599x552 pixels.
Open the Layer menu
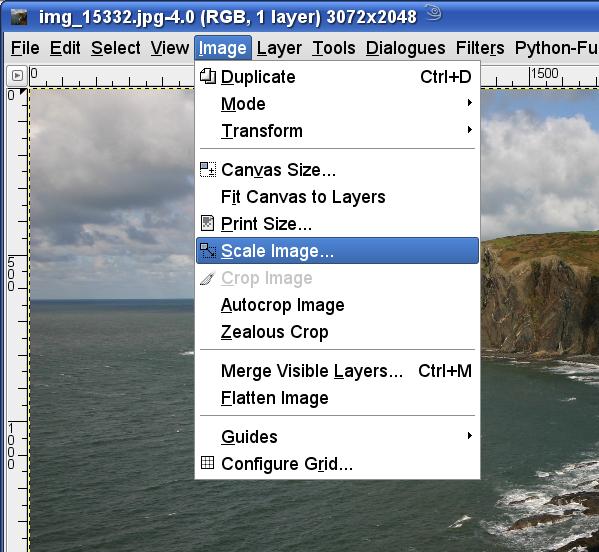pyautogui.click(x=279, y=48)
